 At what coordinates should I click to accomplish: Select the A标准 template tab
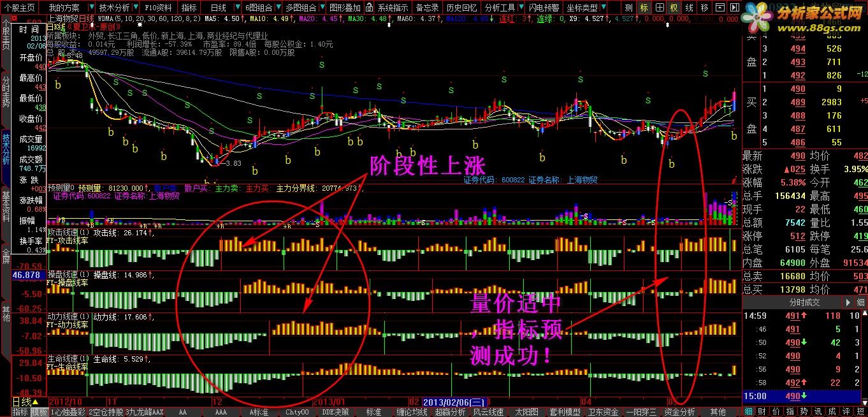pyautogui.click(x=259, y=412)
